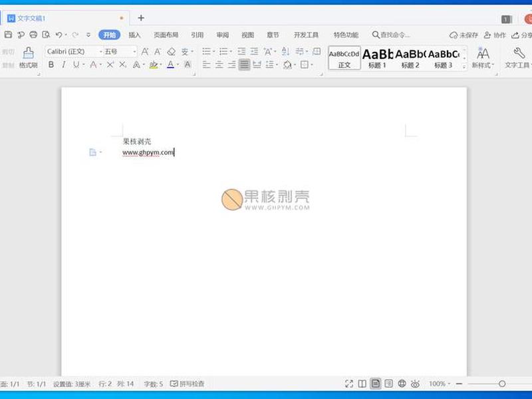The width and height of the screenshot is (532, 399).
Task: Decrease font size with the smaller A icon
Action: click(158, 52)
